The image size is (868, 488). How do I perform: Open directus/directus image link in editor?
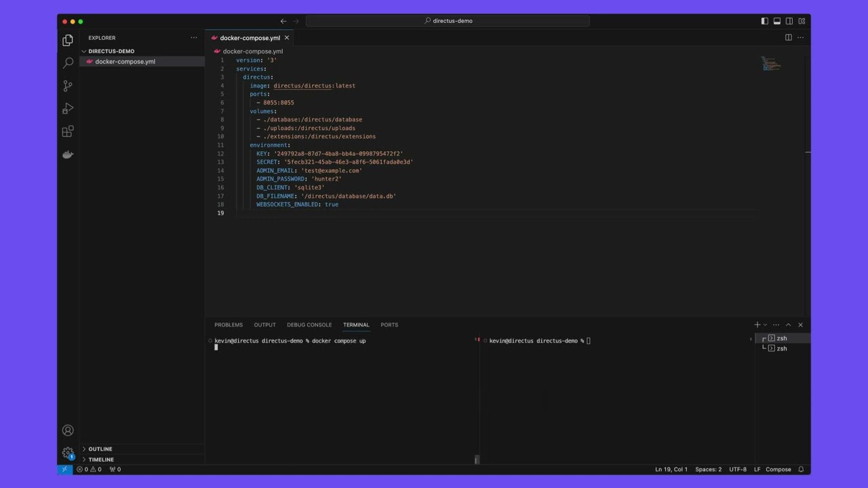pos(303,86)
